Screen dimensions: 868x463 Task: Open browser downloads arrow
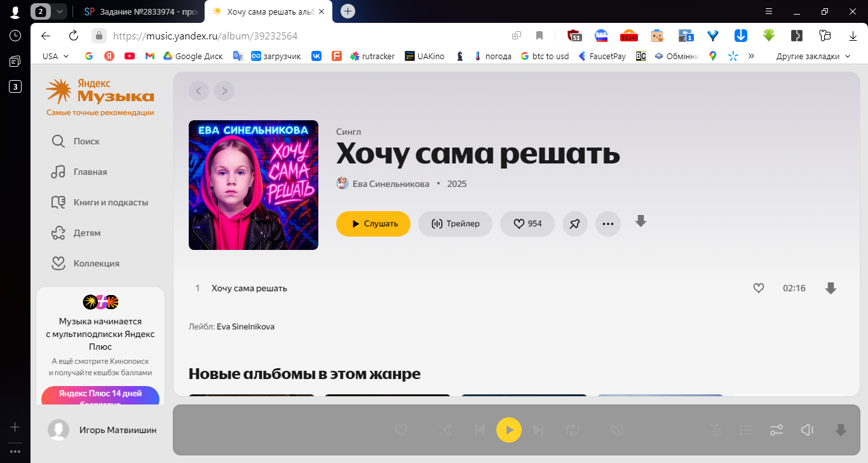pyautogui.click(x=852, y=36)
